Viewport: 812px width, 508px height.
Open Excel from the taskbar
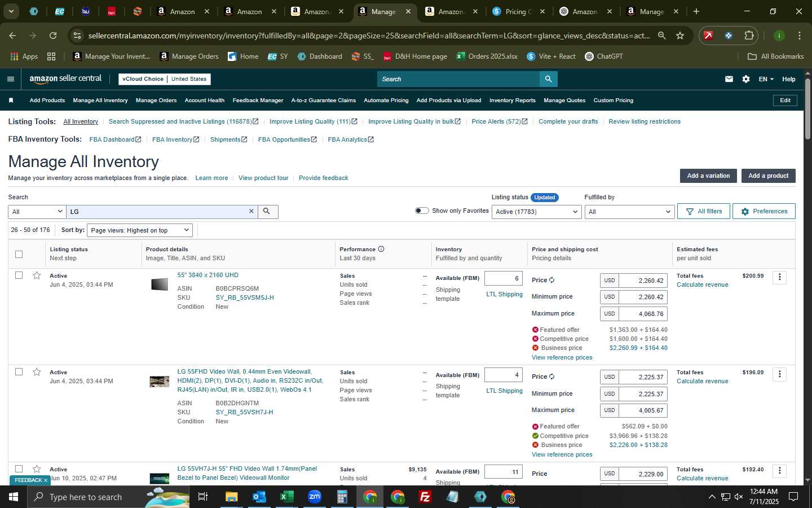point(286,497)
